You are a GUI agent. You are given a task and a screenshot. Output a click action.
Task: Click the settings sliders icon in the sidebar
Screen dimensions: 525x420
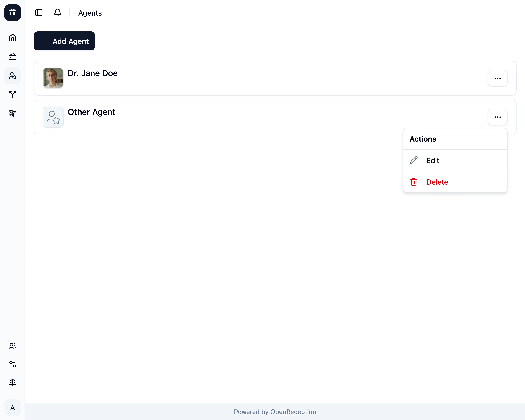(x=12, y=365)
